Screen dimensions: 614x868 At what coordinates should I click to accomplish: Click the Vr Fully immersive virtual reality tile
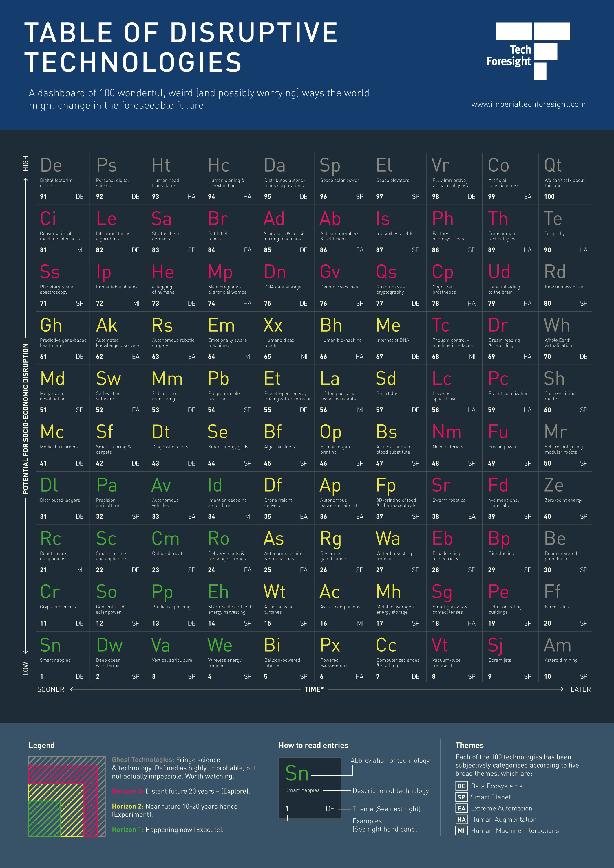pyautogui.click(x=454, y=179)
